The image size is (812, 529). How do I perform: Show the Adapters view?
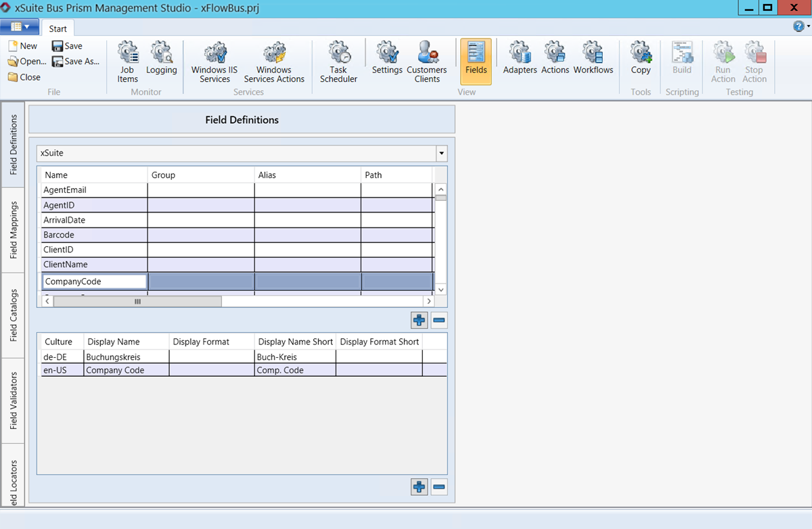pyautogui.click(x=520, y=61)
